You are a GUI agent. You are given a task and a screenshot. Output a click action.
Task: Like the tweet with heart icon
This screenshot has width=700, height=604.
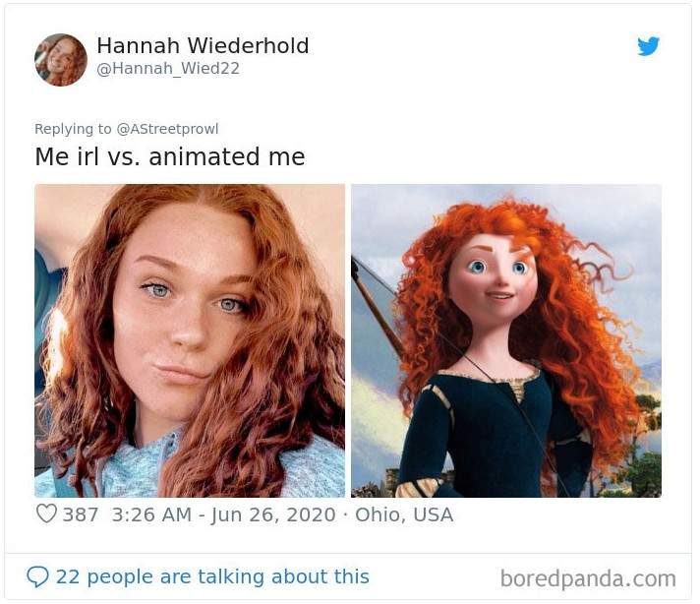pos(46,513)
